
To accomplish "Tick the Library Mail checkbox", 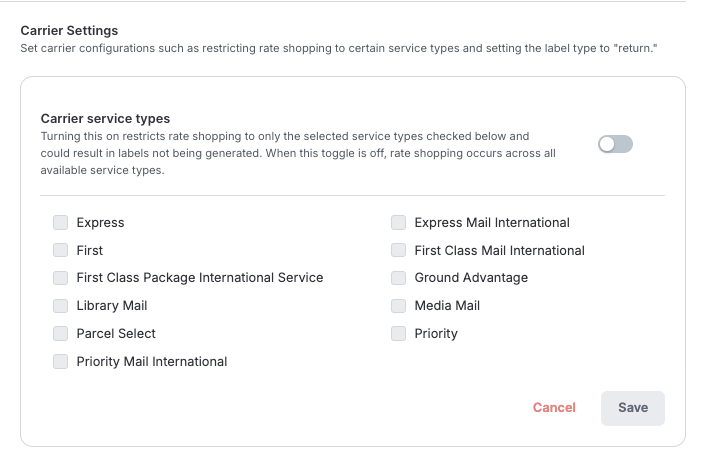I will (61, 305).
